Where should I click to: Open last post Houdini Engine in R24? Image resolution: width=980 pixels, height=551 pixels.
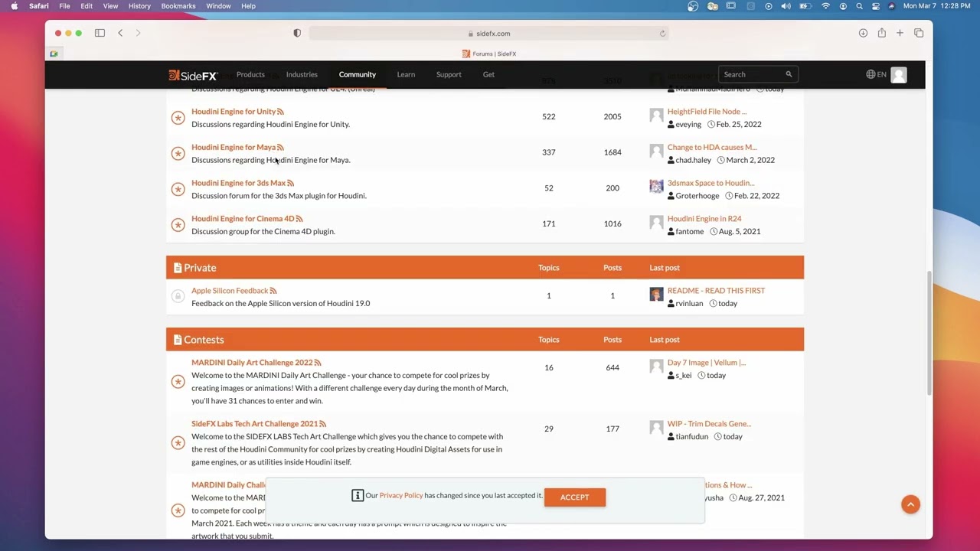click(704, 219)
